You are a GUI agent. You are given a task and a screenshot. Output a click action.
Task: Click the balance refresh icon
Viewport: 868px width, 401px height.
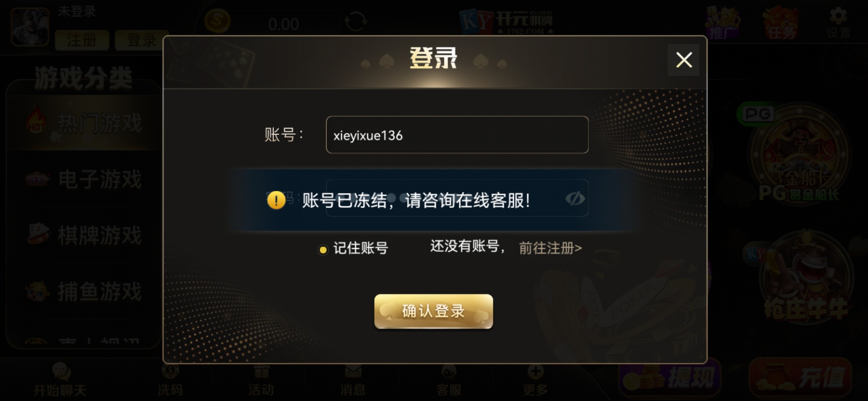(x=356, y=22)
